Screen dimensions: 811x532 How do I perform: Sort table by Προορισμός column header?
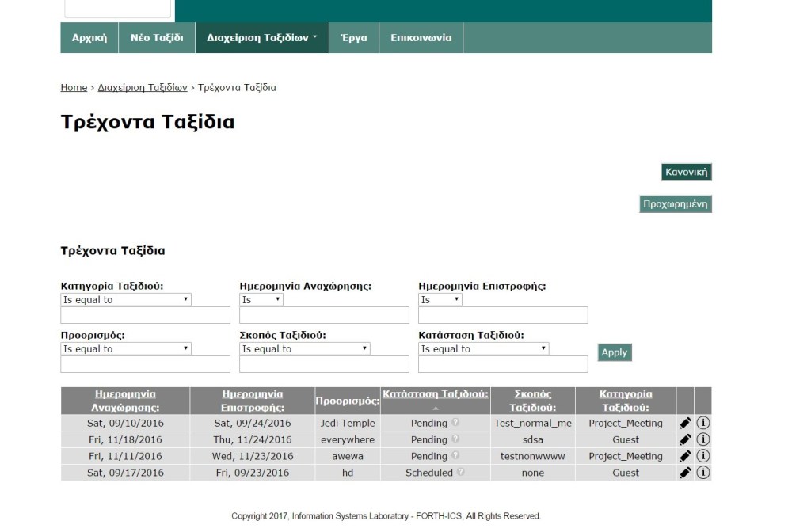coord(347,401)
